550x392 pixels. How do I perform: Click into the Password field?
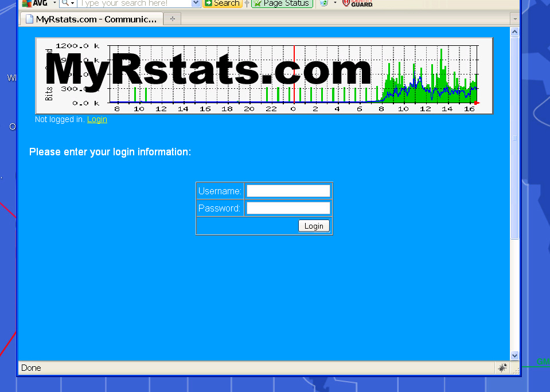288,208
